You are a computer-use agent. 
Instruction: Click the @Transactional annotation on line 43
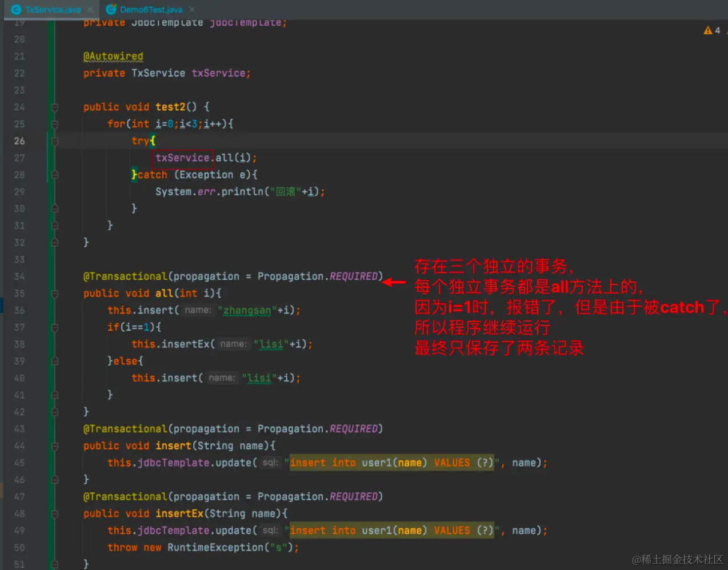click(x=125, y=429)
